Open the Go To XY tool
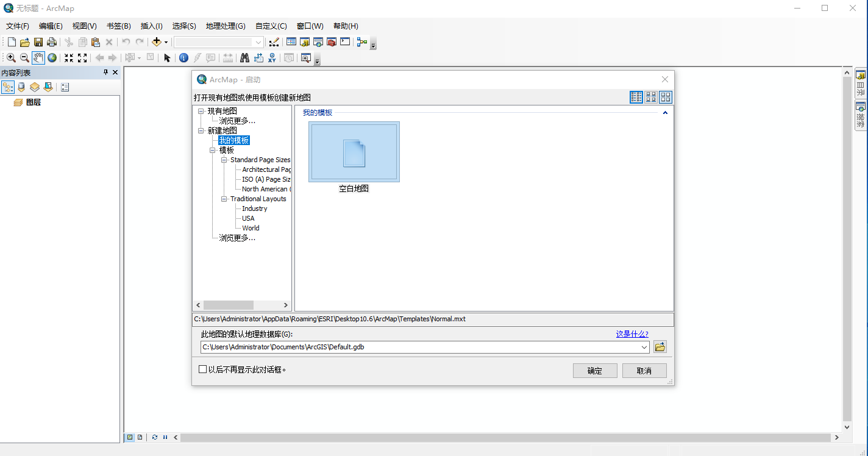Screen dimensions: 868x456 [x=272, y=57]
